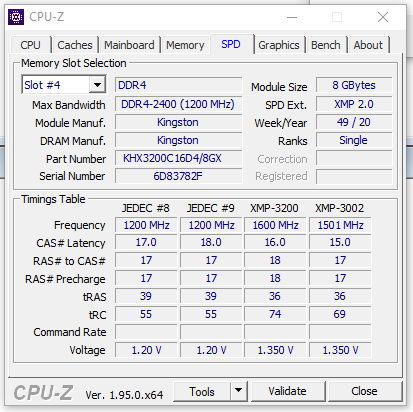Click the XMP-3002 column header
Viewport: 413px width, 412px height.
coord(340,208)
